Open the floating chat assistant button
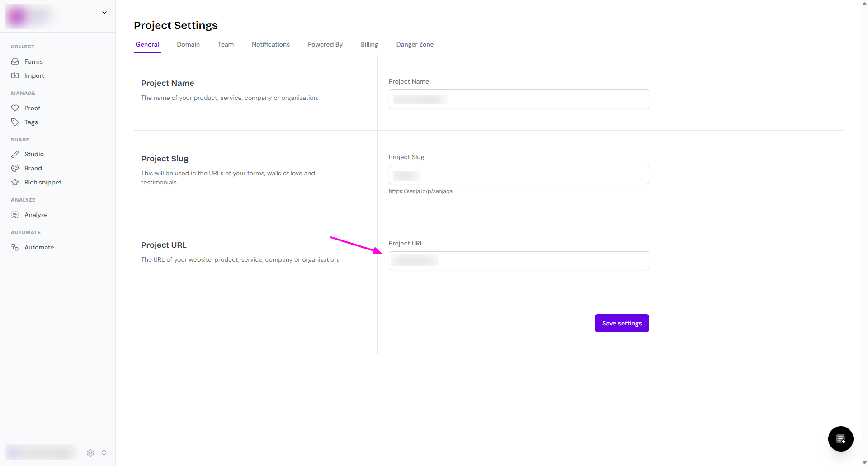Image resolution: width=868 pixels, height=466 pixels. [840, 438]
